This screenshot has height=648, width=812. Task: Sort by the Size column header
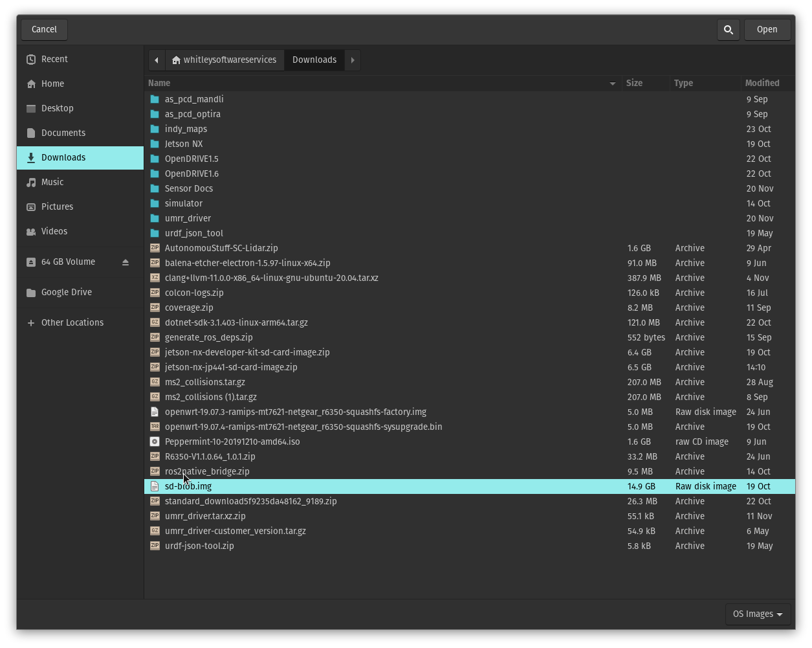pos(645,84)
